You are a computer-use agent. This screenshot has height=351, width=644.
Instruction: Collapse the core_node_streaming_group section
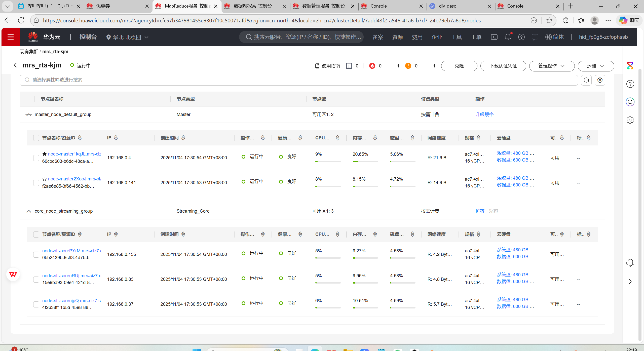[x=29, y=211]
